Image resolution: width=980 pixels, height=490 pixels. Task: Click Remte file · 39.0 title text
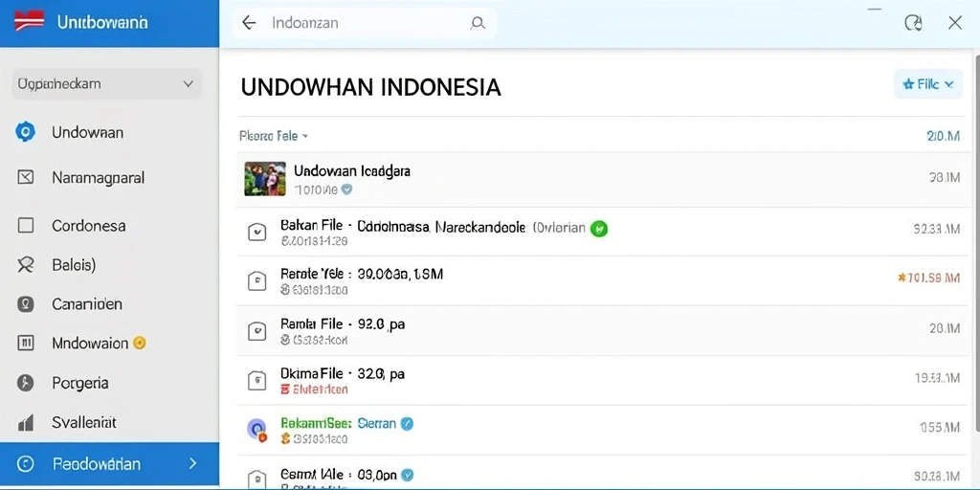pyautogui.click(x=362, y=275)
